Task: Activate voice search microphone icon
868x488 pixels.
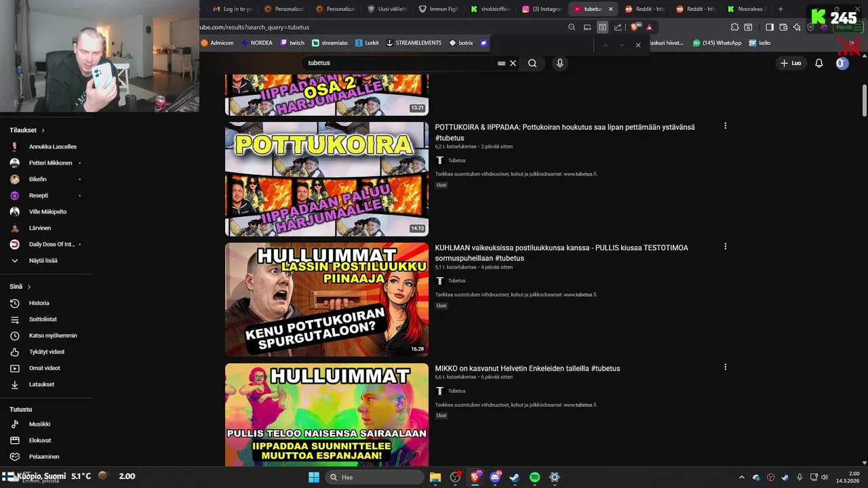Action: [x=559, y=63]
